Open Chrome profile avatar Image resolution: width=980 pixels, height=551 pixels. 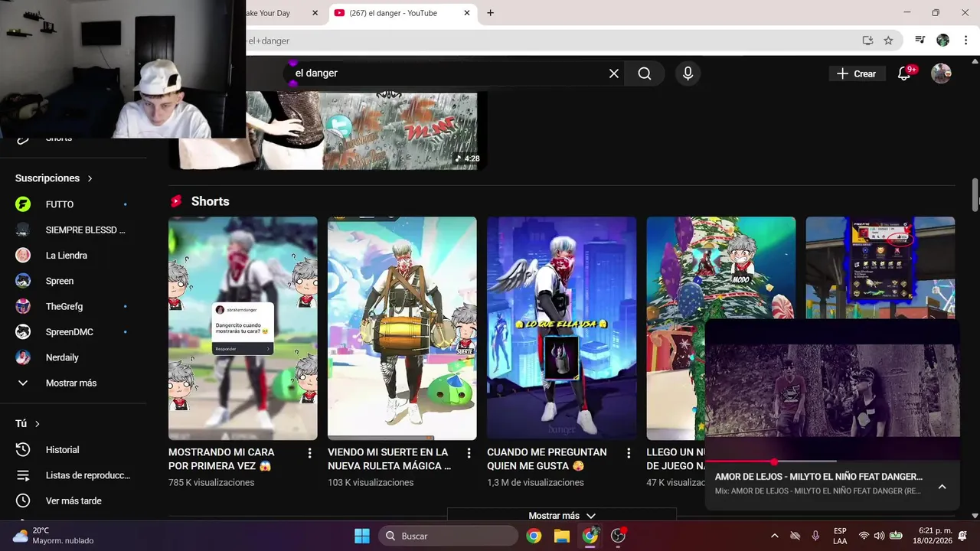point(942,41)
